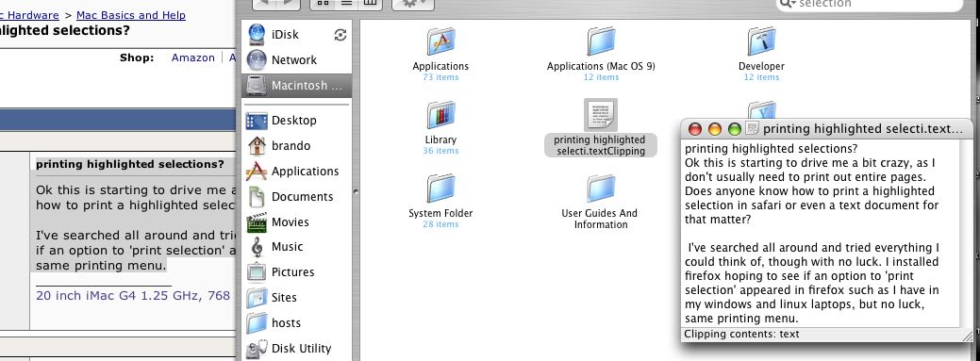Screen dimensions: 980x361
Task: Open the Amazon shop link
Action: pos(193,57)
